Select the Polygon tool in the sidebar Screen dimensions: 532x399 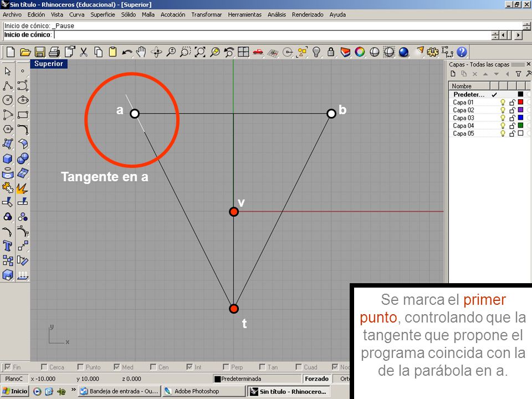click(x=7, y=129)
